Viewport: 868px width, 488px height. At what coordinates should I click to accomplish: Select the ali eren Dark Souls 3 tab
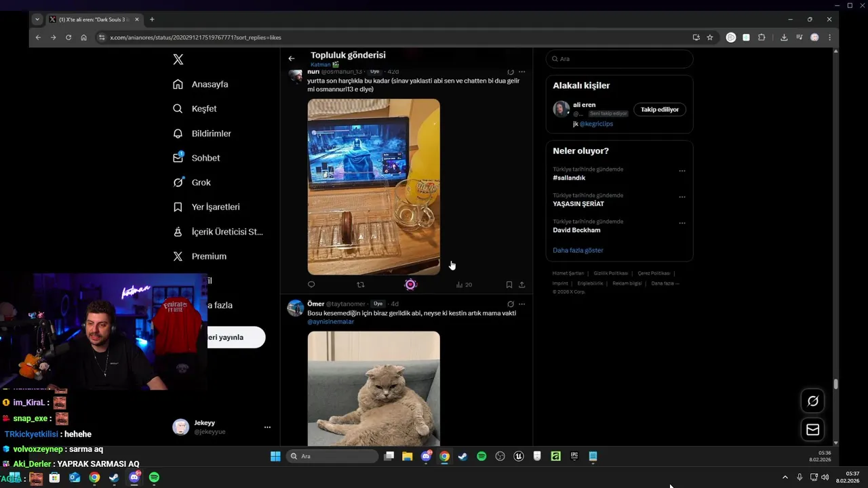94,20
